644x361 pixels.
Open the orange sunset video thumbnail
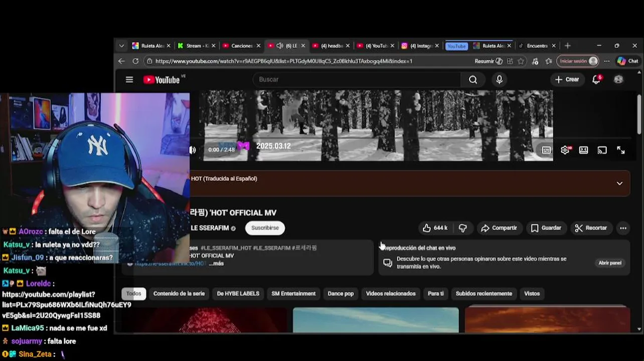[x=547, y=320]
